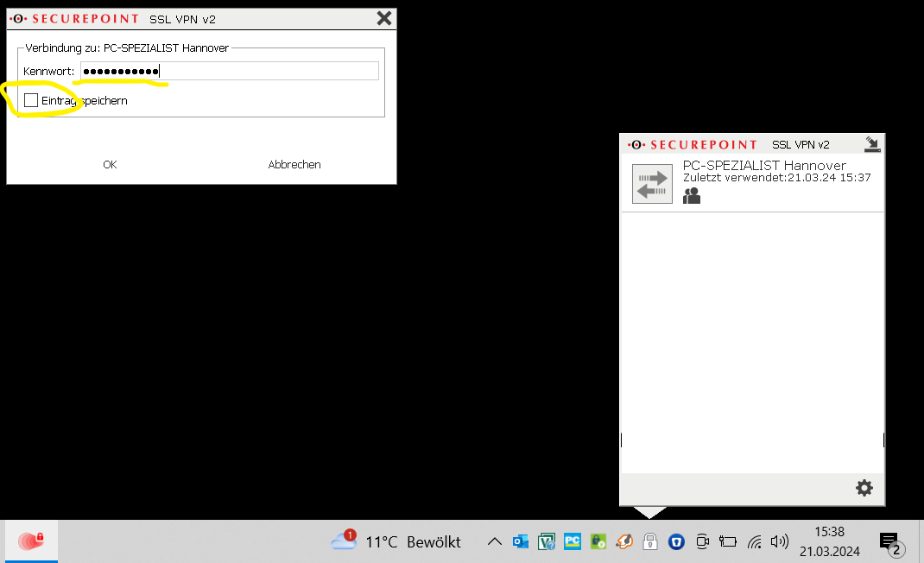The height and width of the screenshot is (563, 924).
Task: Open the notification center icon
Action: click(x=889, y=542)
